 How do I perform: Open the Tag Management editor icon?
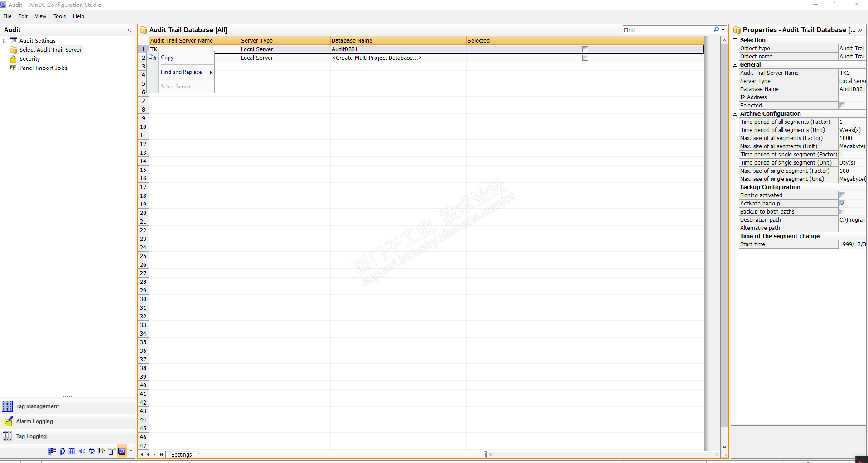click(x=7, y=406)
